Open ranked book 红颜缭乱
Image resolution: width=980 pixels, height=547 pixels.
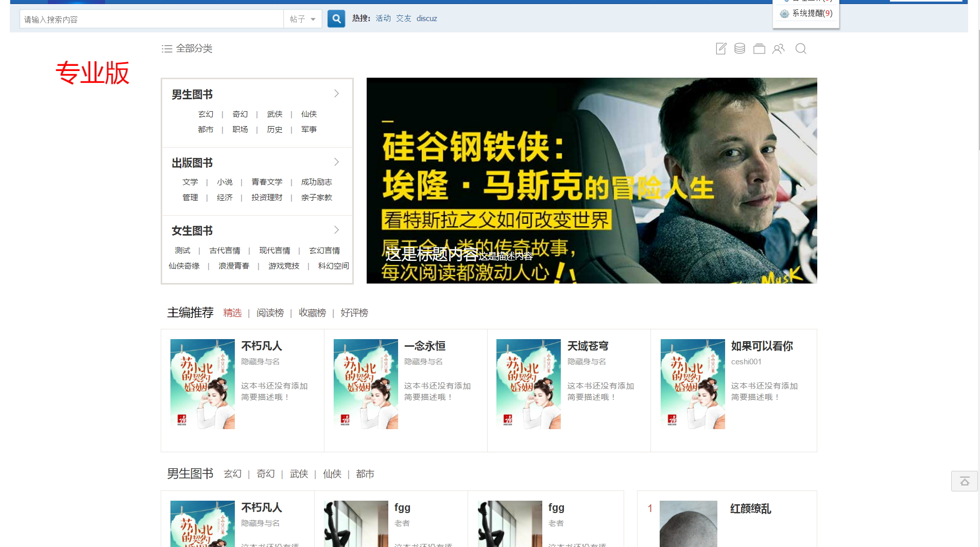pyautogui.click(x=750, y=509)
